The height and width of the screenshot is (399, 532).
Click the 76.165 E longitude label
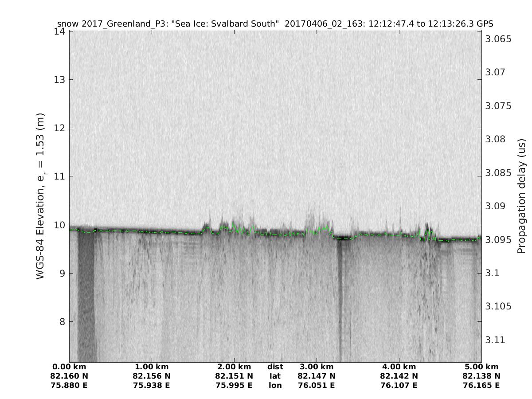(x=481, y=385)
